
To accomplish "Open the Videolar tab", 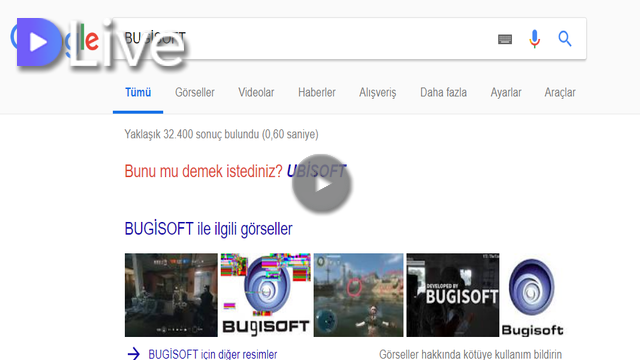I will point(256,93).
